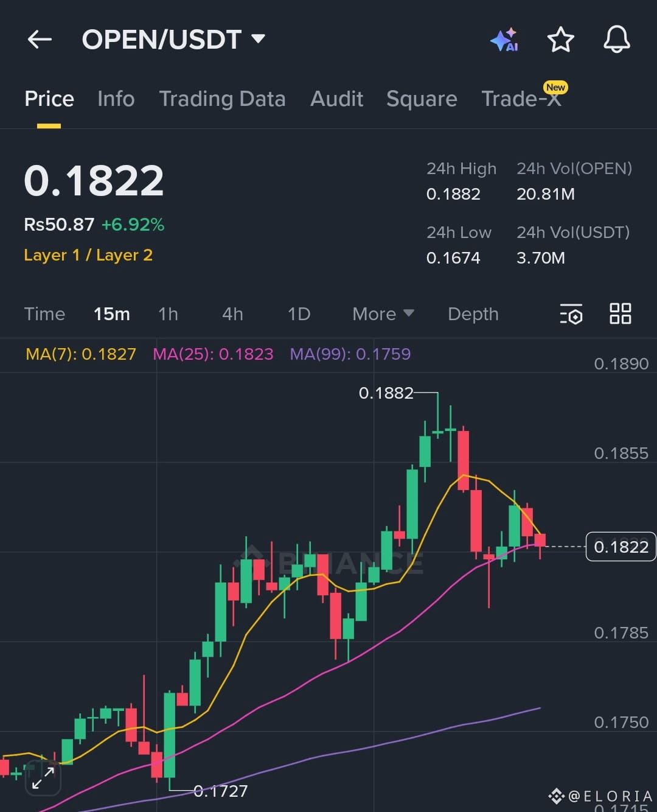The width and height of the screenshot is (657, 812).
Task: Open the More timeframes dropdown
Action: pos(383,314)
